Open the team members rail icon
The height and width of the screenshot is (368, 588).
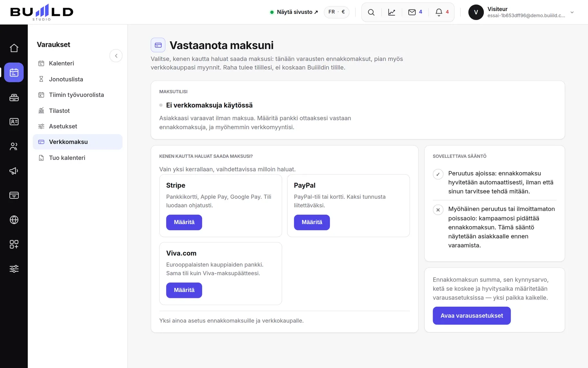tap(14, 146)
